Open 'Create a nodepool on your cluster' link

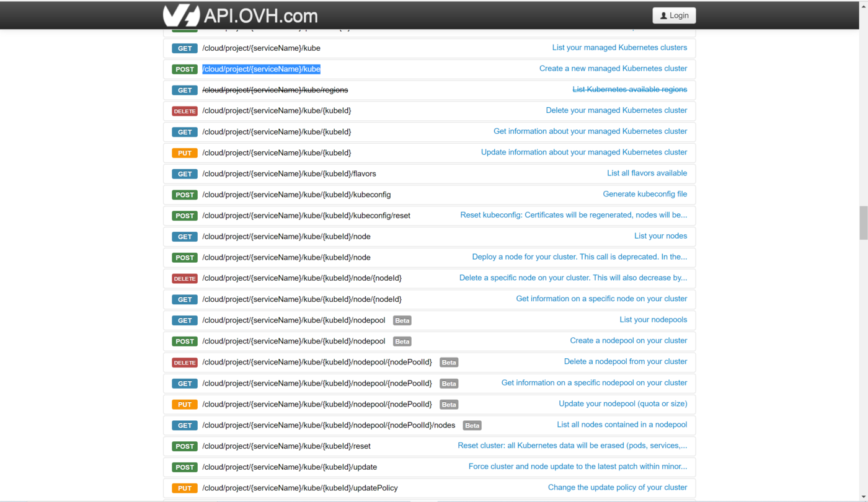coord(628,341)
